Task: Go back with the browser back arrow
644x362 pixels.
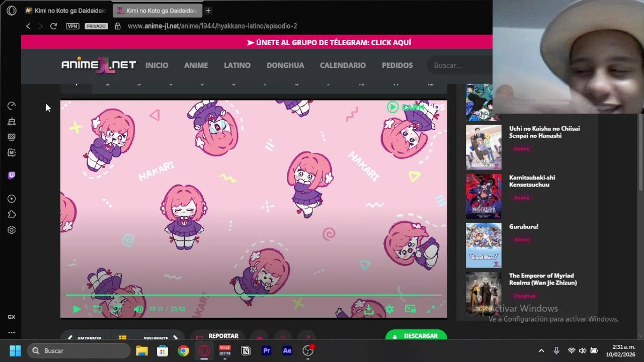Action: point(28,26)
